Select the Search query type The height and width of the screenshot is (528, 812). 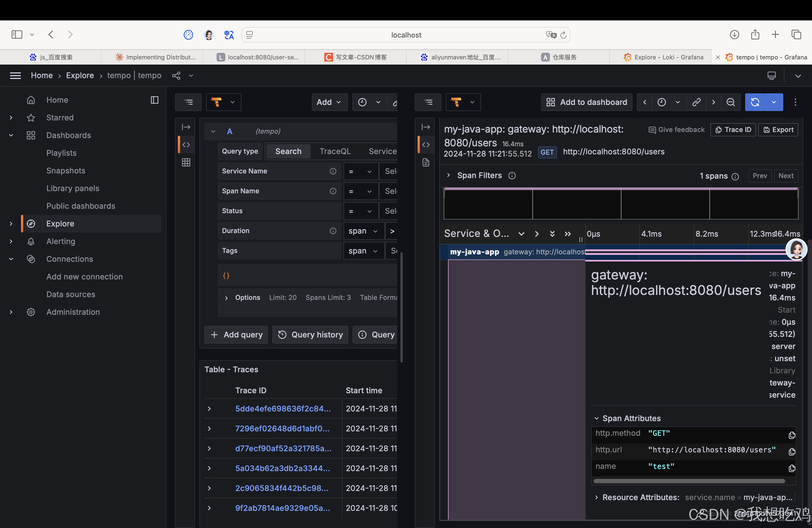[x=288, y=151]
